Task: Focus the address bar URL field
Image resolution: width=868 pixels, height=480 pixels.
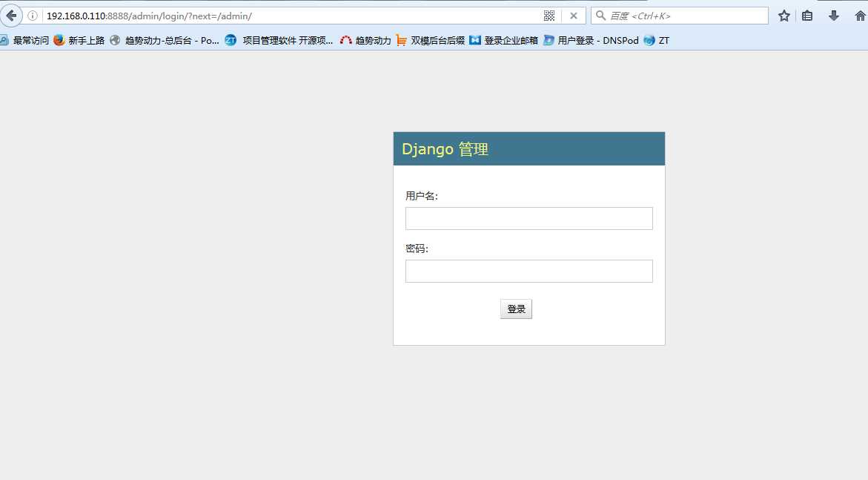Action: (291, 16)
